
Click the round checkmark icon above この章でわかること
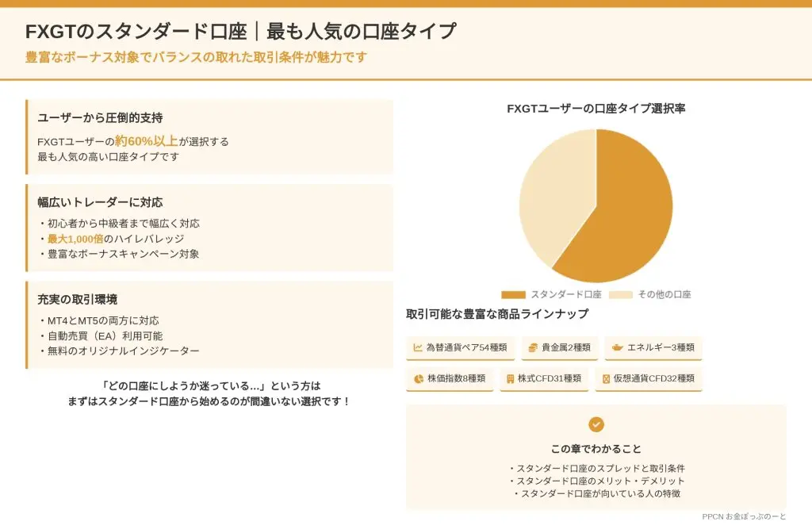tap(596, 424)
